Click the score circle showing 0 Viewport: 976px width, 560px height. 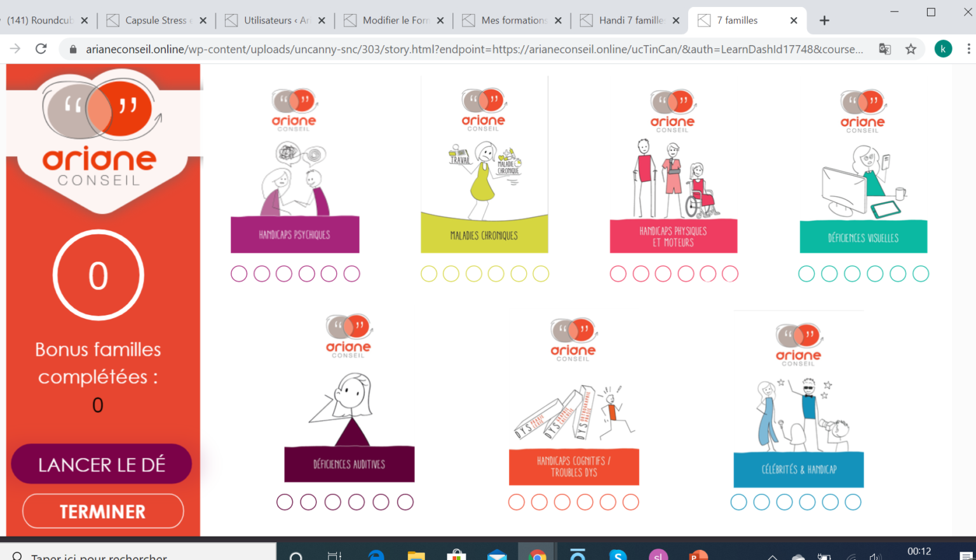98,276
